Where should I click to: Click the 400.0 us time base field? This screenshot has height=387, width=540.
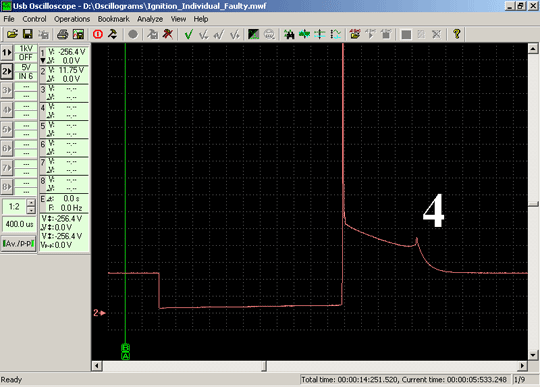19,224
